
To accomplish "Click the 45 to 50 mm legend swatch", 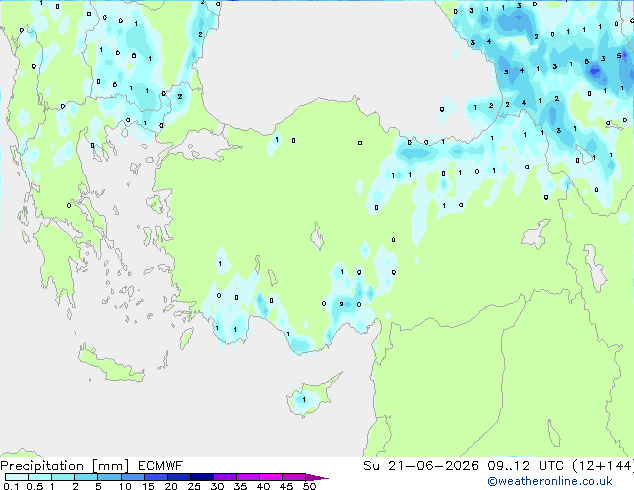I will click(x=294, y=477).
